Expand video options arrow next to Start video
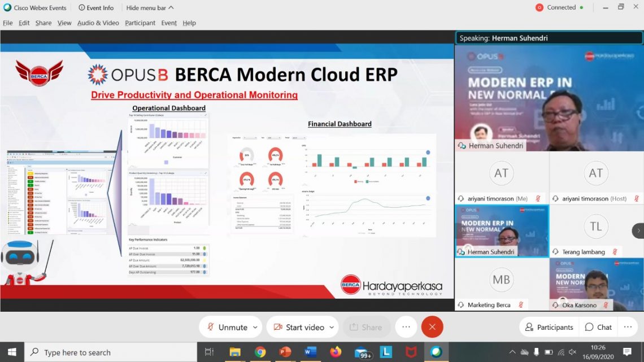Screen dimensions: 644x362 (x=332, y=327)
